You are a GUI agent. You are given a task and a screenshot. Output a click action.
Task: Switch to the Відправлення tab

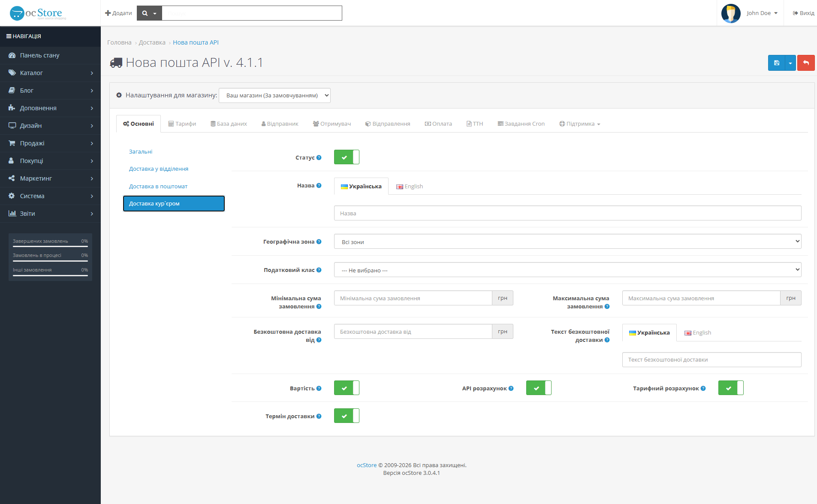tap(388, 124)
